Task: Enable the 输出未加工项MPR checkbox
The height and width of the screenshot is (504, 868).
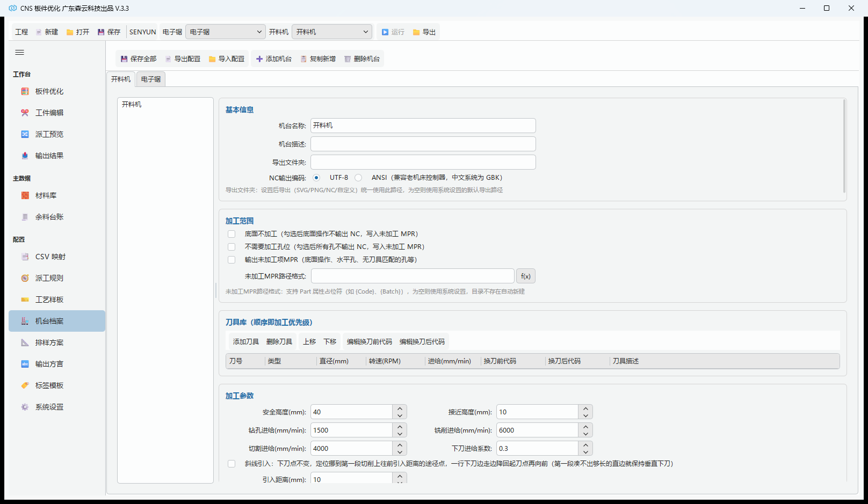Action: 232,260
